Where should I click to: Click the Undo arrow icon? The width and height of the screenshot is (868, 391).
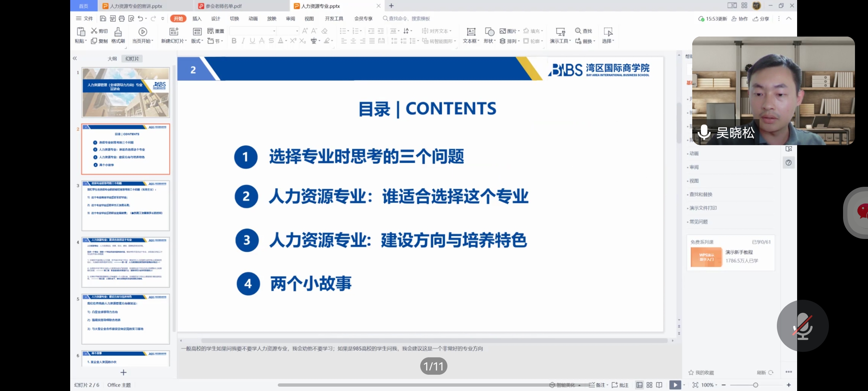[140, 18]
